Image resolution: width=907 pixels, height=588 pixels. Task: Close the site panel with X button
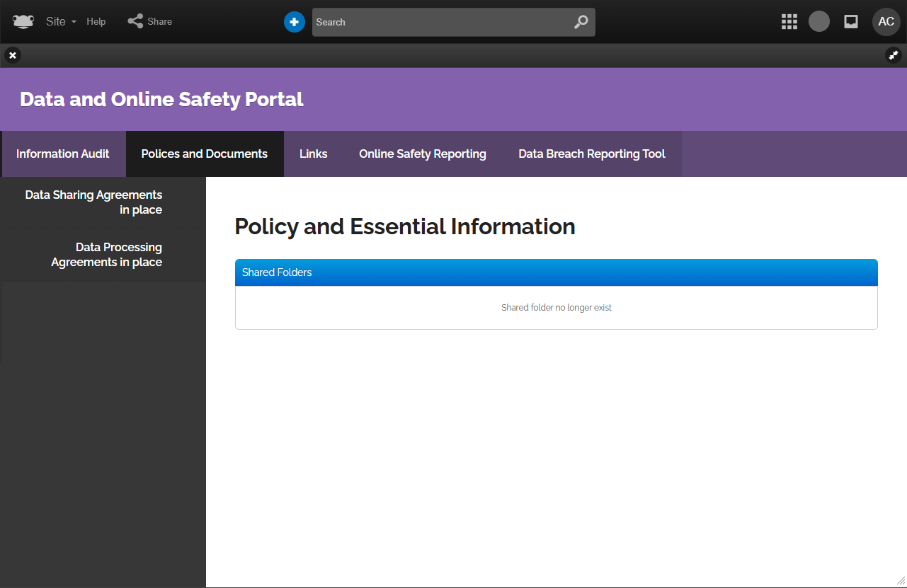click(x=13, y=55)
